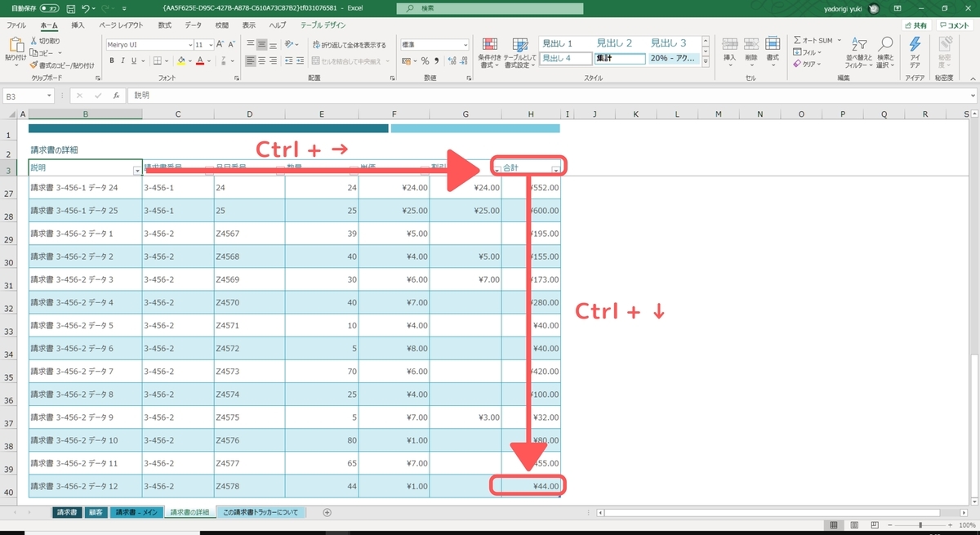Apply bold formatting with B icon
This screenshot has width=980, height=535.
[112, 60]
